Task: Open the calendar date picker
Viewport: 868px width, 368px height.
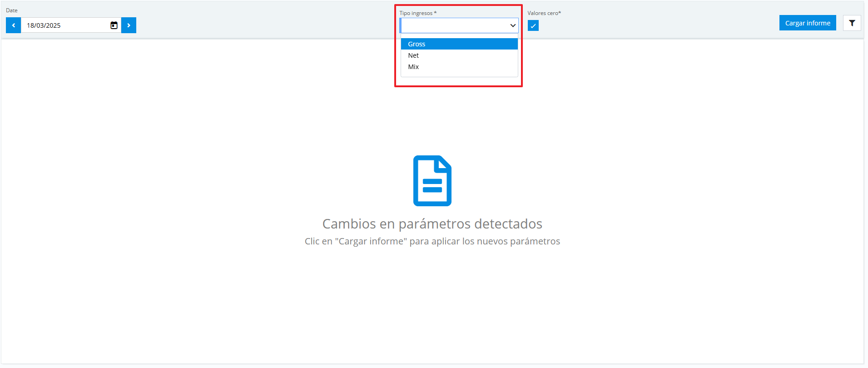Action: pyautogui.click(x=114, y=25)
